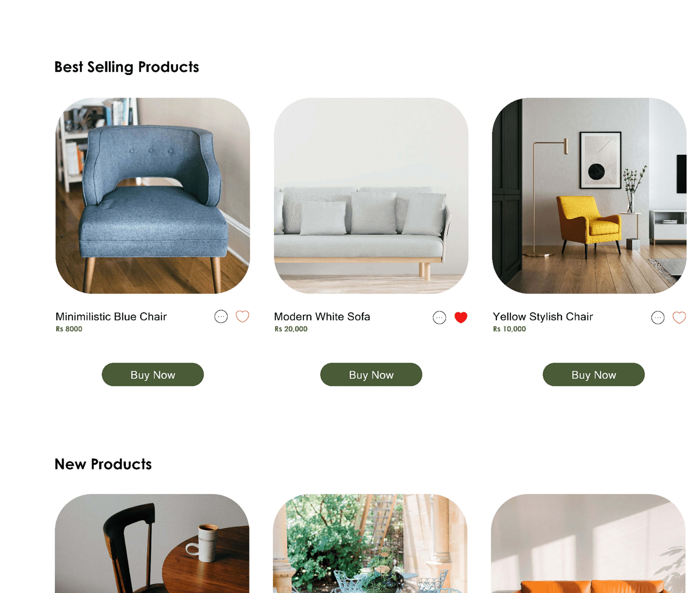Select the Minimilistic Blue Chair title

pos(111,317)
